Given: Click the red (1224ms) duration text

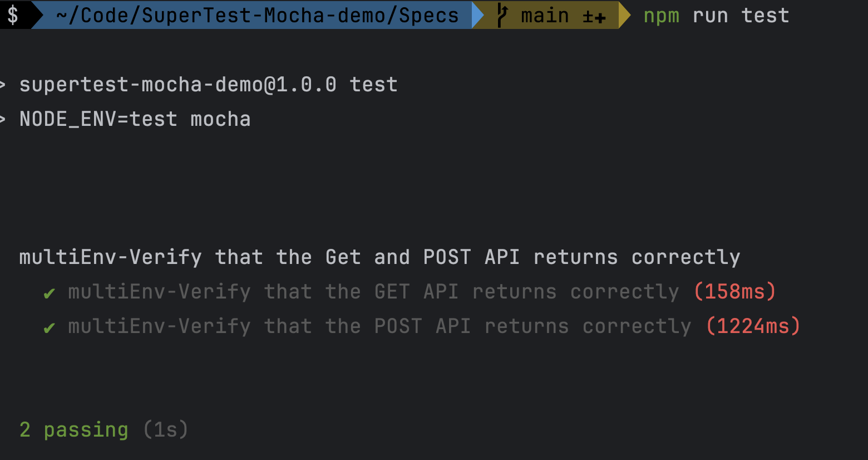Looking at the screenshot, I should [x=753, y=326].
